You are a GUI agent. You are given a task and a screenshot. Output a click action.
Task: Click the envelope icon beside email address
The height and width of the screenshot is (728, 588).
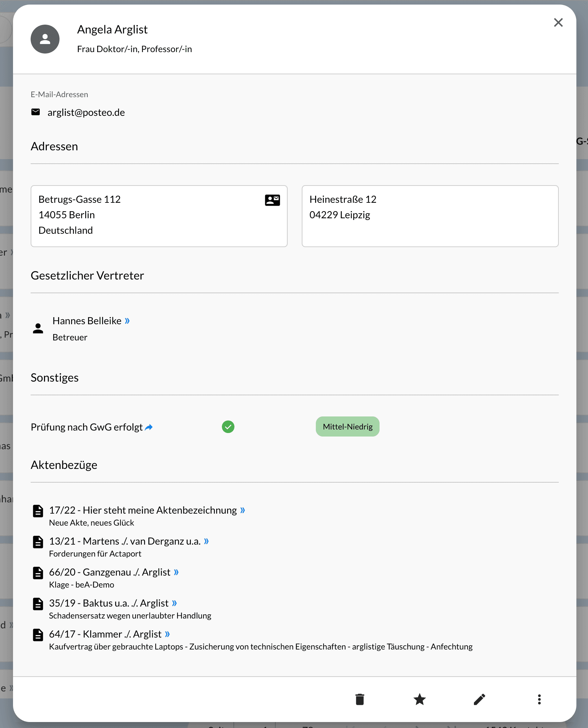(36, 112)
